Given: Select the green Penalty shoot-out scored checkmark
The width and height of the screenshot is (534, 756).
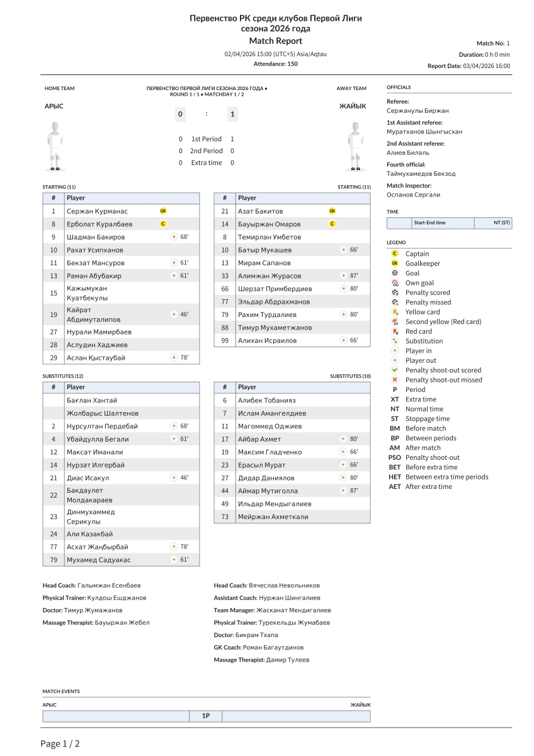Looking at the screenshot, I should (x=395, y=370).
